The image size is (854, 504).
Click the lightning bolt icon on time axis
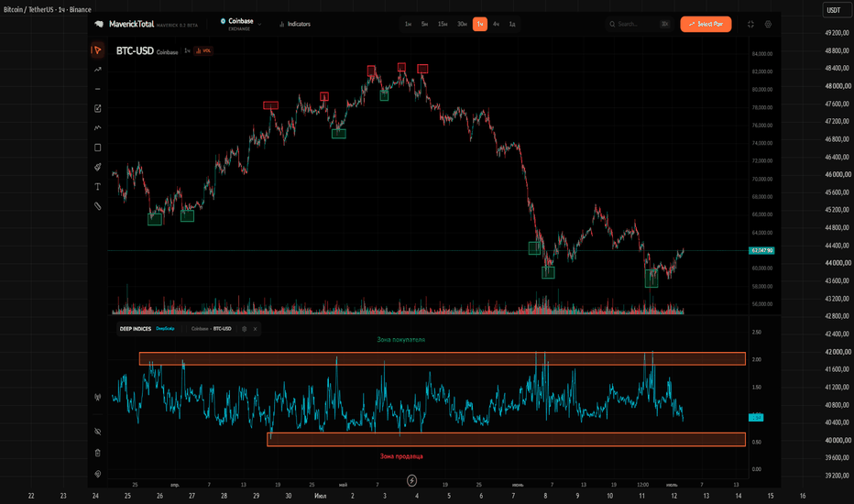pyautogui.click(x=411, y=480)
